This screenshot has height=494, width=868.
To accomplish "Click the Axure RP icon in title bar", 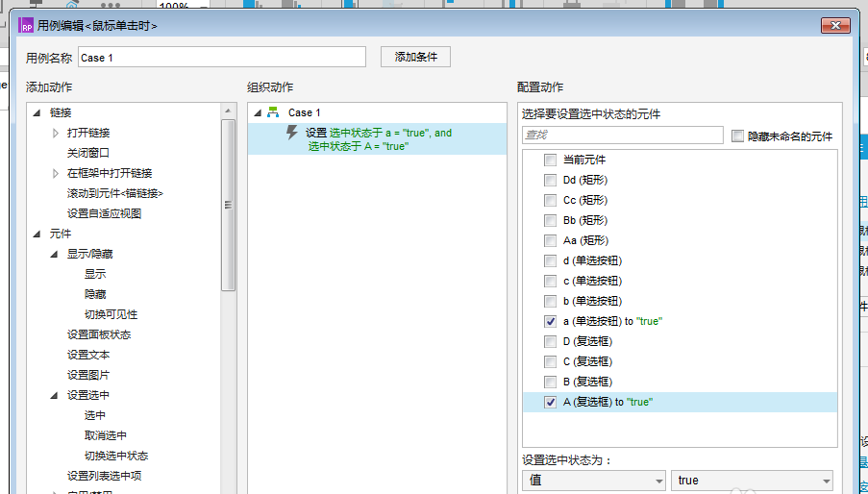I will point(26,27).
